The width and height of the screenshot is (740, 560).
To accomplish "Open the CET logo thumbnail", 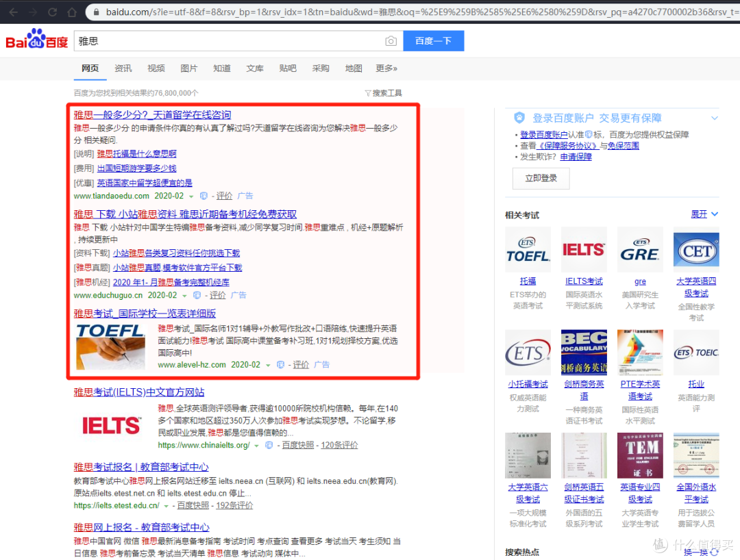I will (696, 249).
